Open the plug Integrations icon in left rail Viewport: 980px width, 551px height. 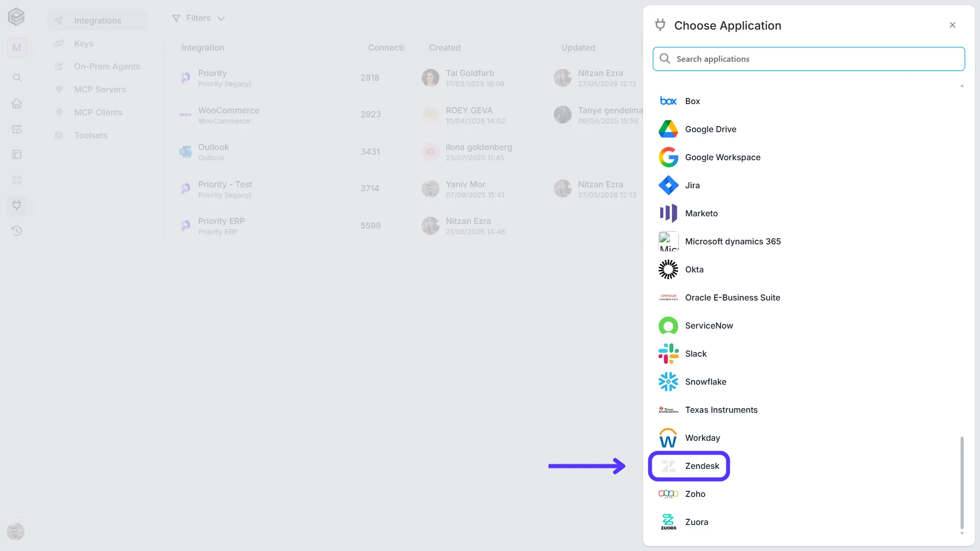pos(17,205)
